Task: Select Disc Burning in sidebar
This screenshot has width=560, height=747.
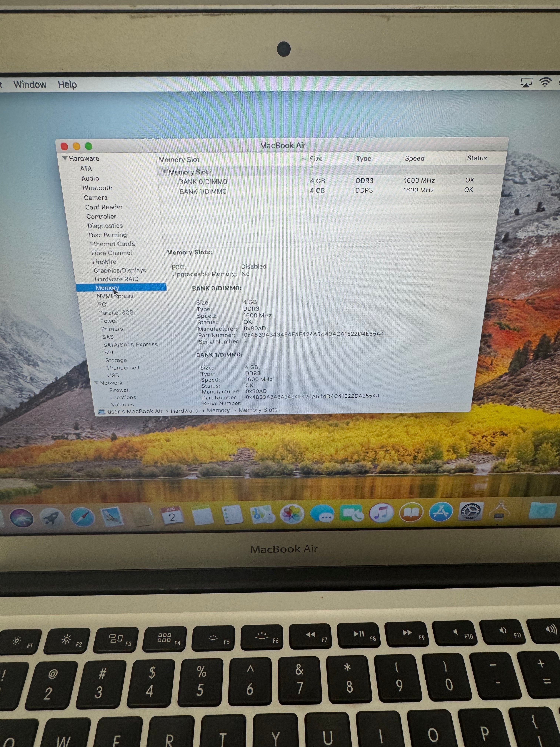Action: tap(108, 235)
